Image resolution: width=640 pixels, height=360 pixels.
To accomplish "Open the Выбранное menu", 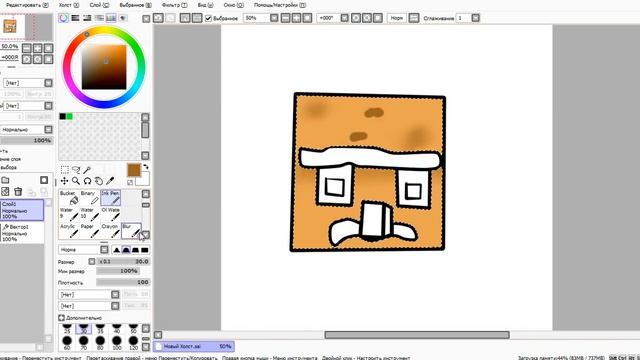I will point(135,5).
